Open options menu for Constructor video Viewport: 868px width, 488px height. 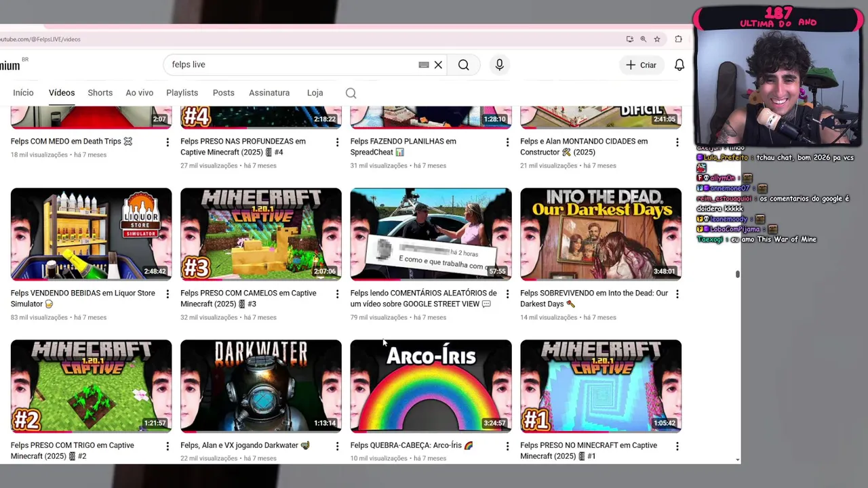tap(677, 142)
